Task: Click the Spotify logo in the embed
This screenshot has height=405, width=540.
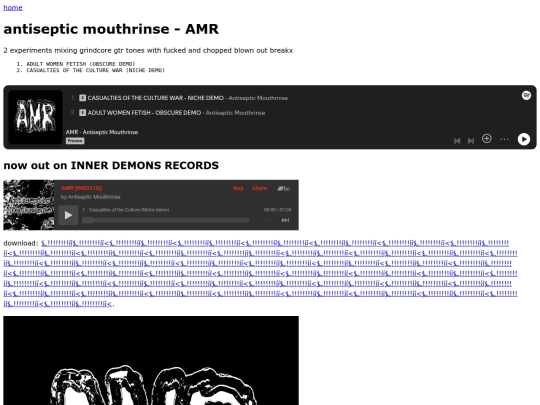Action: (x=526, y=95)
